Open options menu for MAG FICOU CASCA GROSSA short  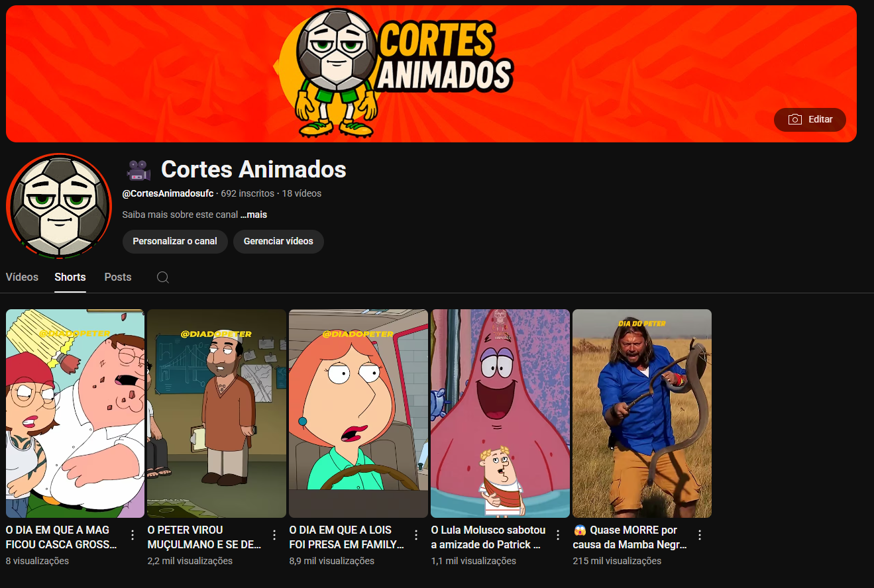133,535
